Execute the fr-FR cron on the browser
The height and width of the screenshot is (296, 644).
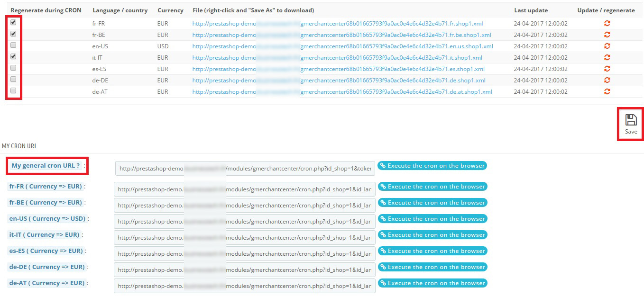point(432,187)
